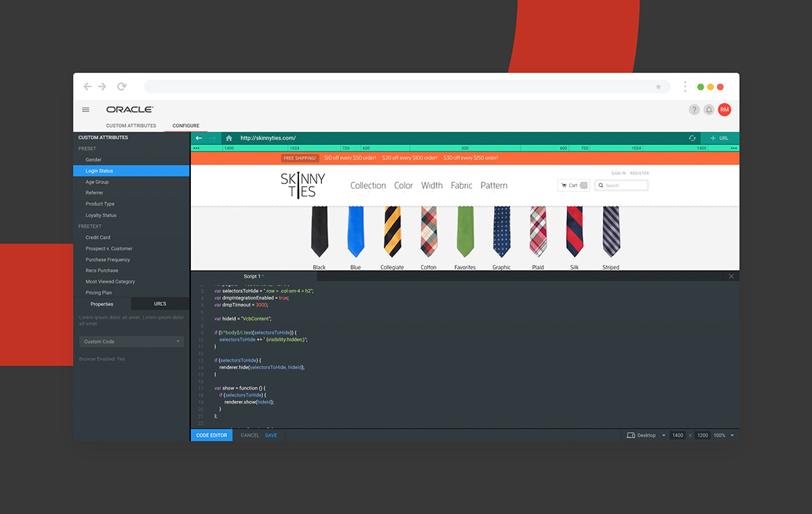Go forward in the preview toolbar
The image size is (812, 514).
click(x=212, y=138)
